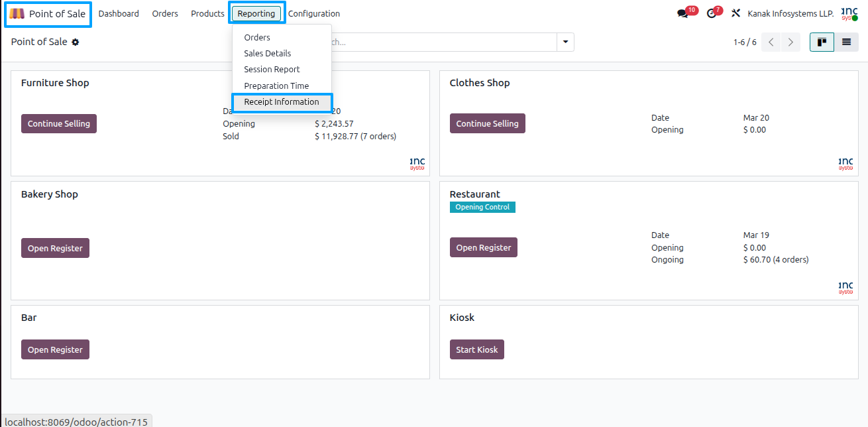Select Receipt Information from Reporting menu
The image size is (868, 427).
click(282, 102)
